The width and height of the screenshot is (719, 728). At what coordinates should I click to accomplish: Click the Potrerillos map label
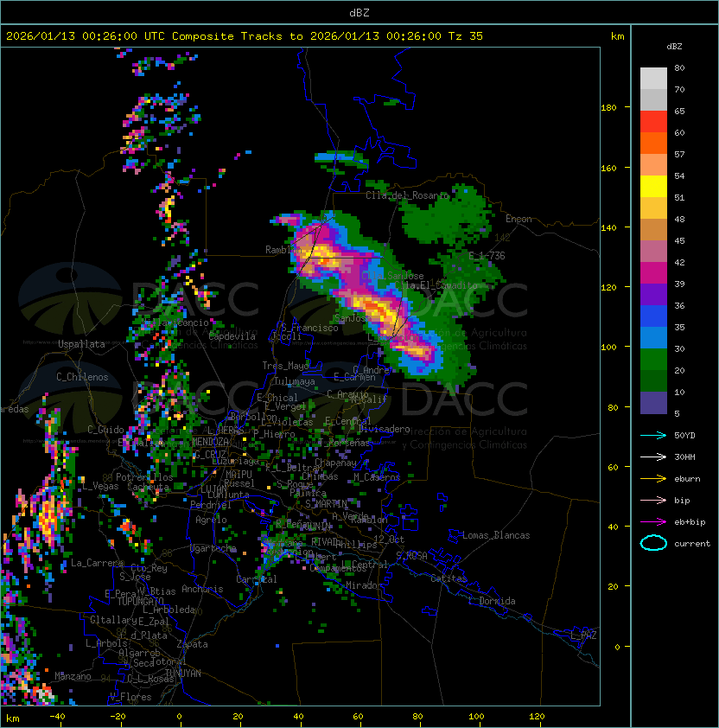144,477
